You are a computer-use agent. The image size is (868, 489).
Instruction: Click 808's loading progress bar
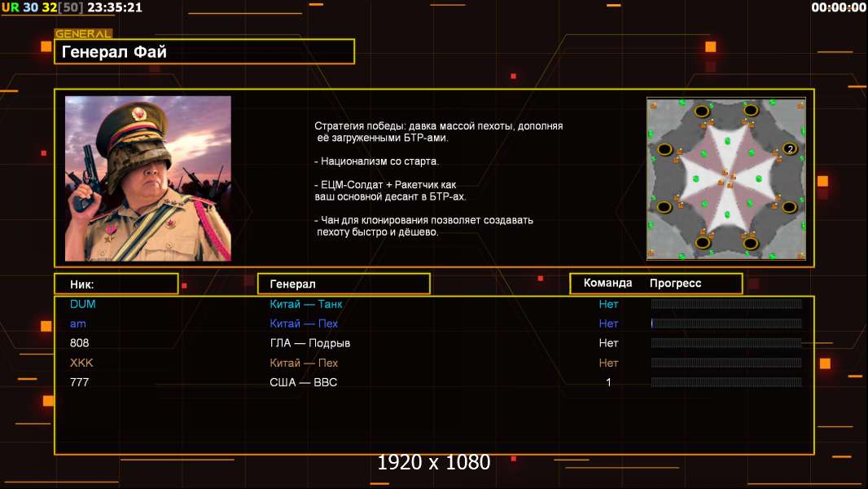click(x=726, y=343)
